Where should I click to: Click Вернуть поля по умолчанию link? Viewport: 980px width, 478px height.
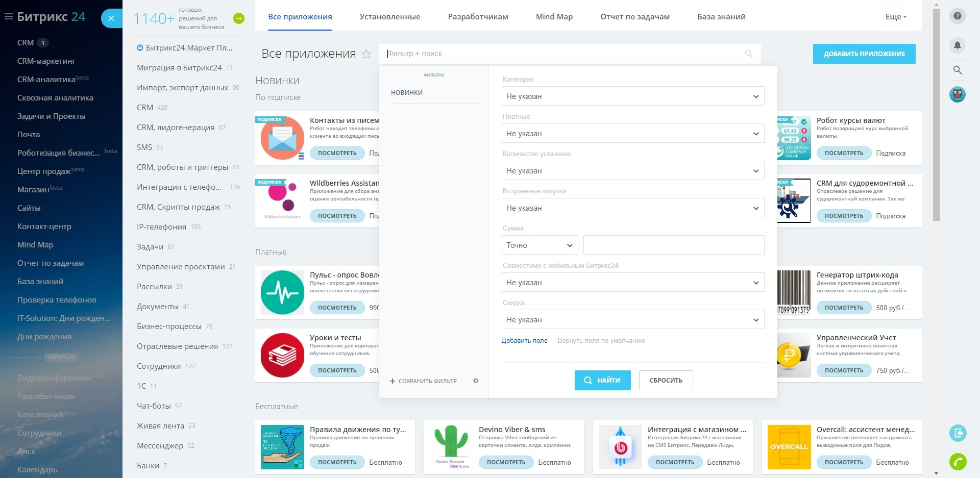click(x=601, y=341)
